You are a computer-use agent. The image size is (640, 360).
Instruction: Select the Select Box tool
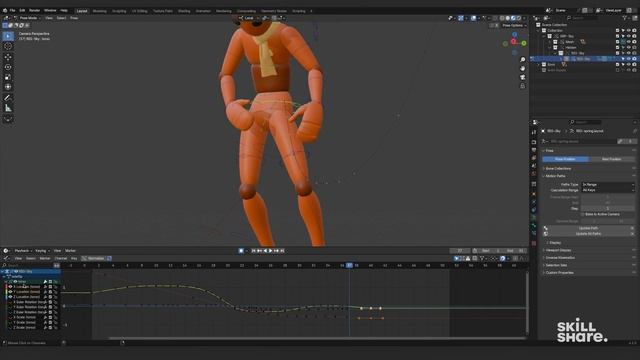[x=8, y=36]
